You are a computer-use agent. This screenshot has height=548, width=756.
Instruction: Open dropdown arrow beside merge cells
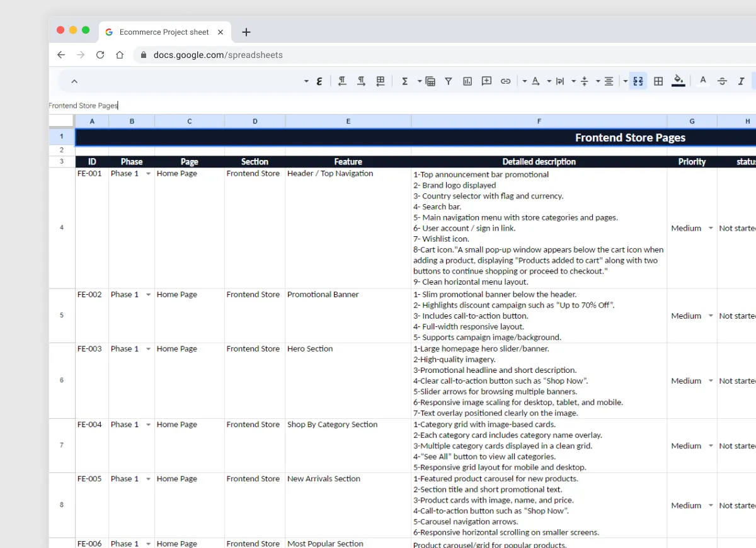pos(625,81)
